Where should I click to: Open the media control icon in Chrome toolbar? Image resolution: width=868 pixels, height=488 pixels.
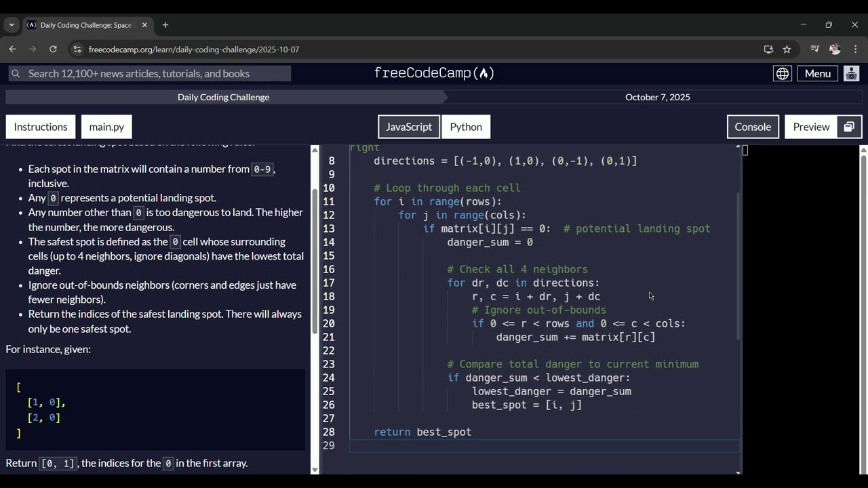[x=814, y=49]
